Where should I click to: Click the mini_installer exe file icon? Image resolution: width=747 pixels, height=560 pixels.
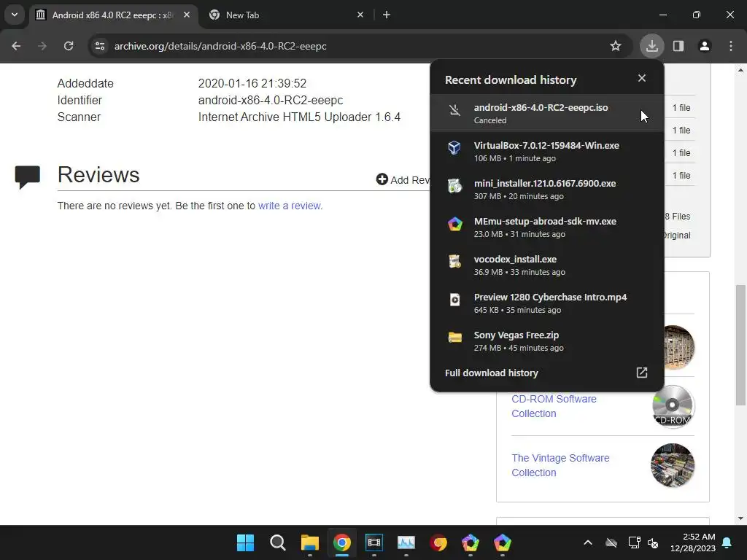pyautogui.click(x=455, y=186)
